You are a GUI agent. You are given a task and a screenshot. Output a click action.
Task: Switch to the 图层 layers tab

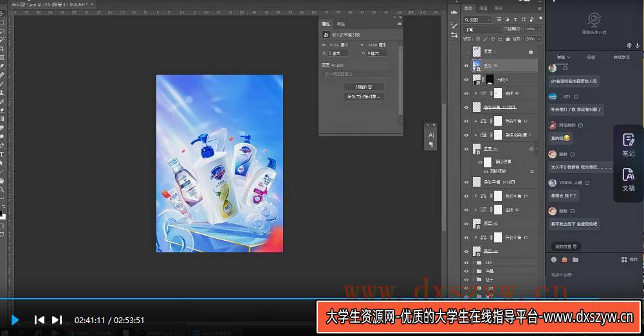pyautogui.click(x=468, y=8)
